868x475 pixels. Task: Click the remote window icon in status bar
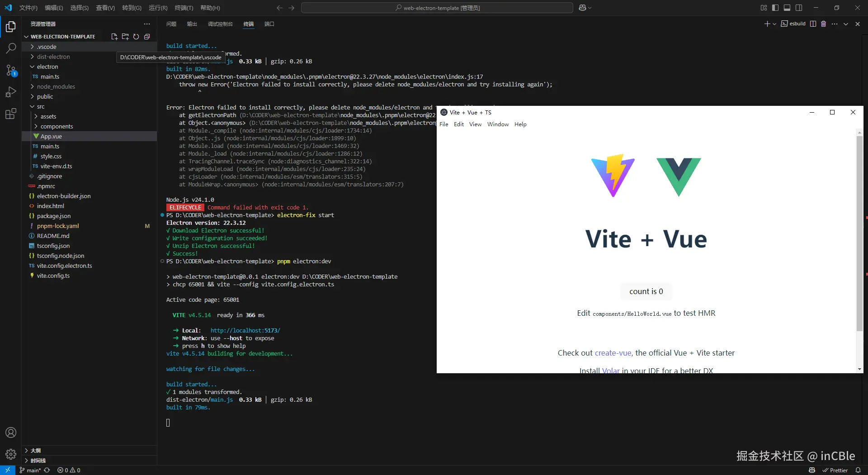(8, 470)
